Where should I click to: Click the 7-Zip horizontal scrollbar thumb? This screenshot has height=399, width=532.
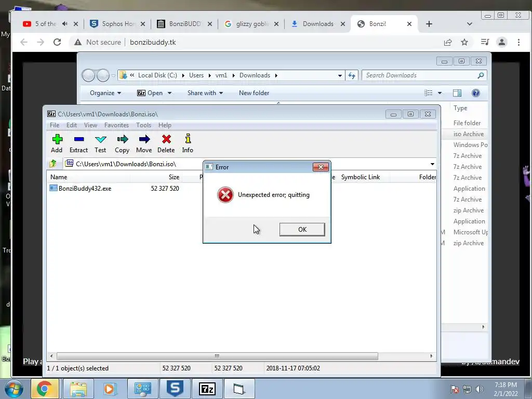click(217, 356)
